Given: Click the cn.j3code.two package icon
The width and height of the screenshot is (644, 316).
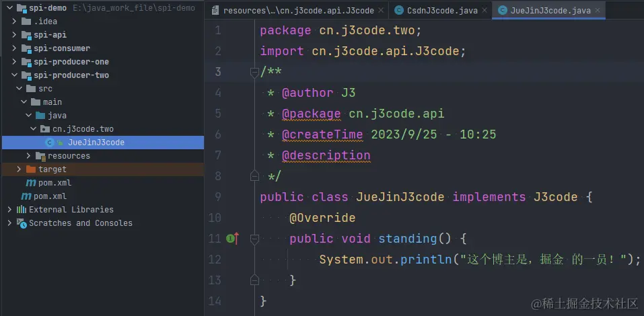Looking at the screenshot, I should coord(45,129).
